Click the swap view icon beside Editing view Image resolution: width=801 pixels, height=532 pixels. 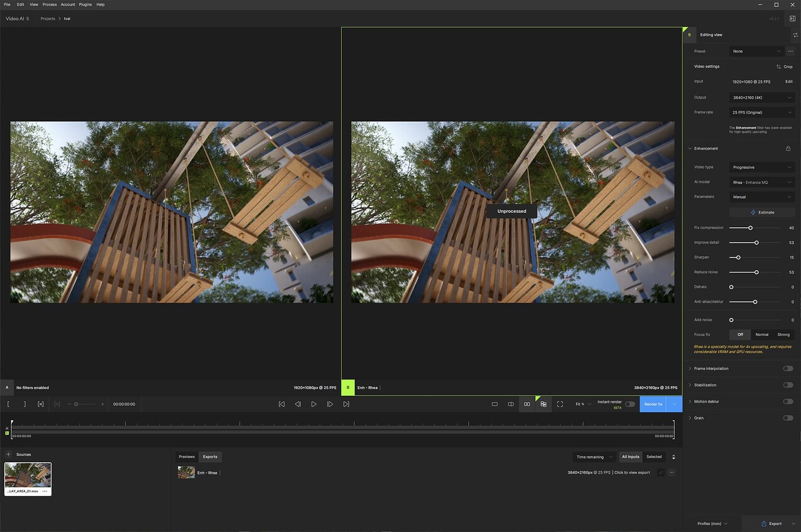point(795,35)
